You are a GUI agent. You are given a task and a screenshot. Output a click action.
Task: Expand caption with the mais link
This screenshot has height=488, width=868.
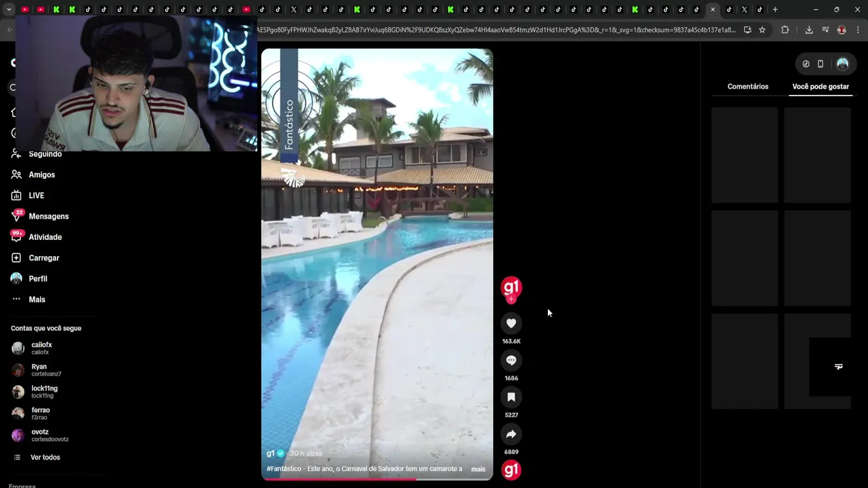(x=478, y=469)
